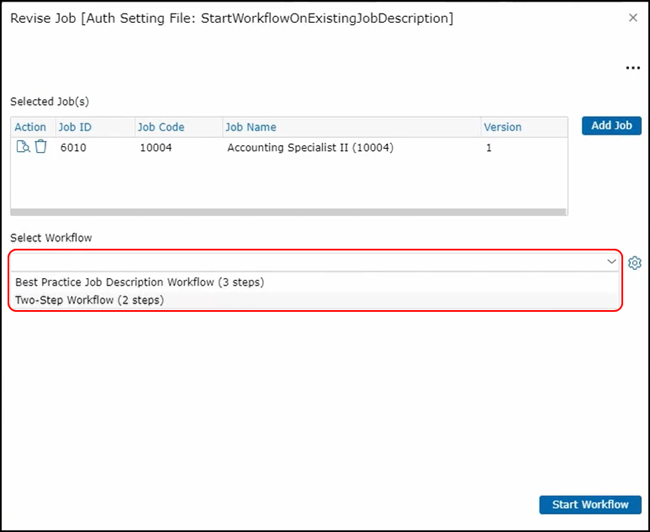650x532 pixels.
Task: Collapse the Select Workflow dropdown arrow
Action: coord(612,262)
